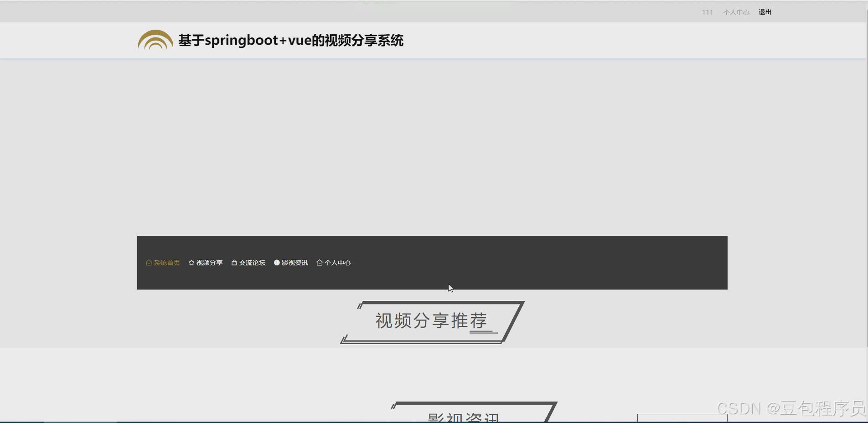Click 退出 to log out
The height and width of the screenshot is (423, 868).
(764, 12)
